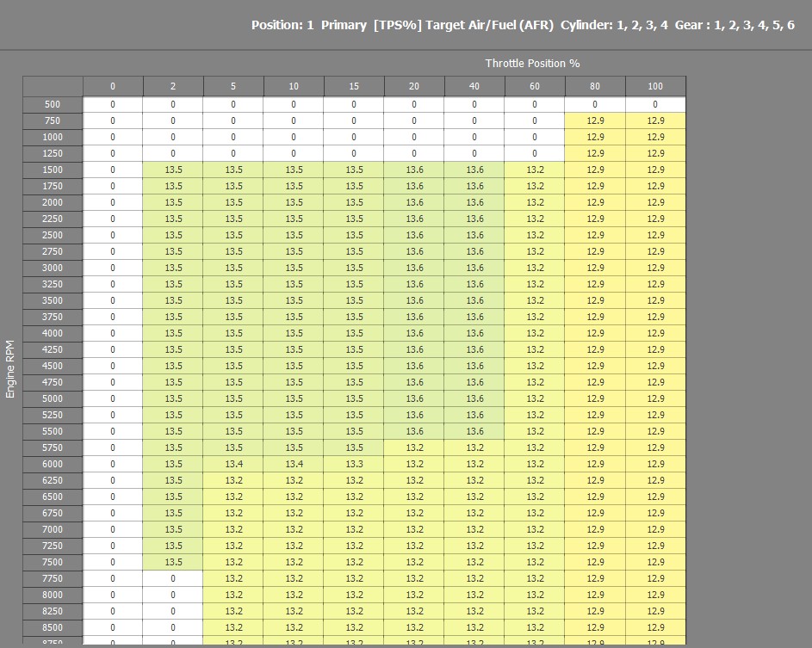Click the 12.9 cell at 750 RPM, 80% throttle

pos(595,120)
